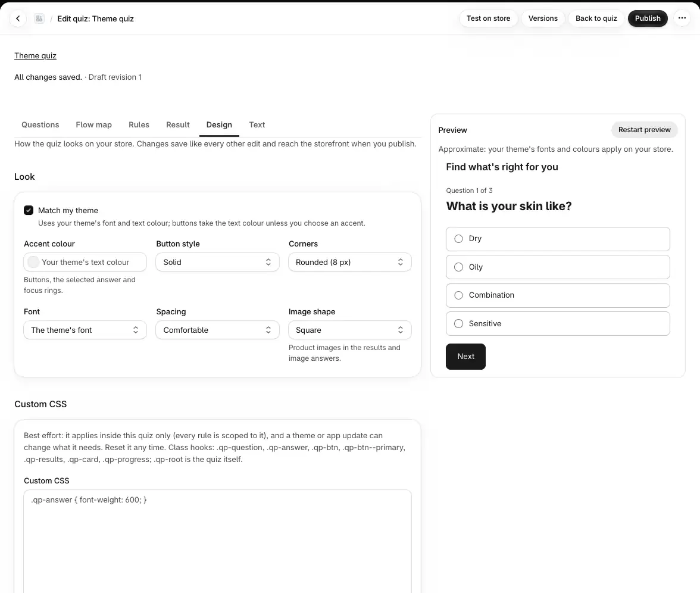Publish the quiz

pyautogui.click(x=648, y=18)
